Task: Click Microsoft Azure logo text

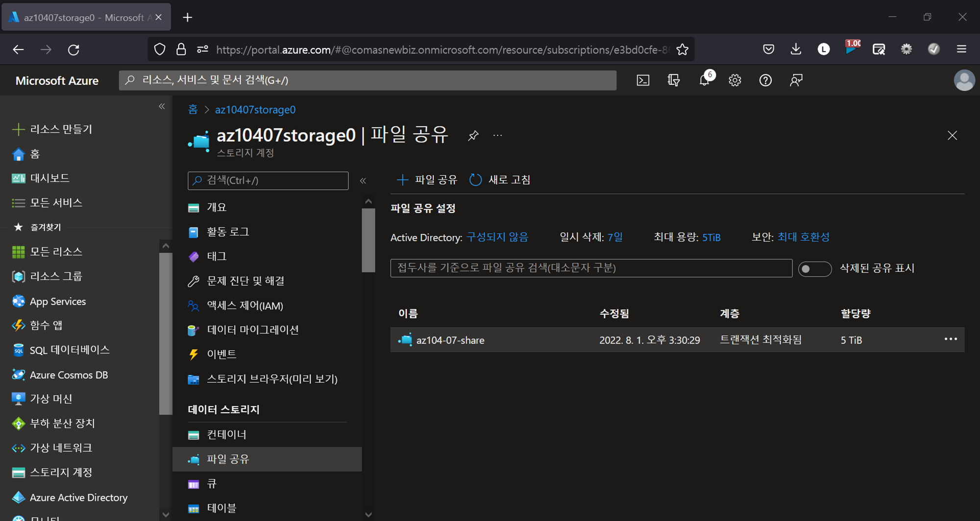Action: pos(57,81)
